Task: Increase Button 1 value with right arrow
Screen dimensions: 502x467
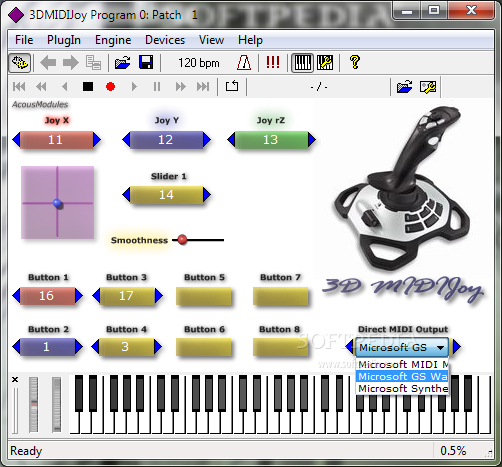Action: coord(79,295)
